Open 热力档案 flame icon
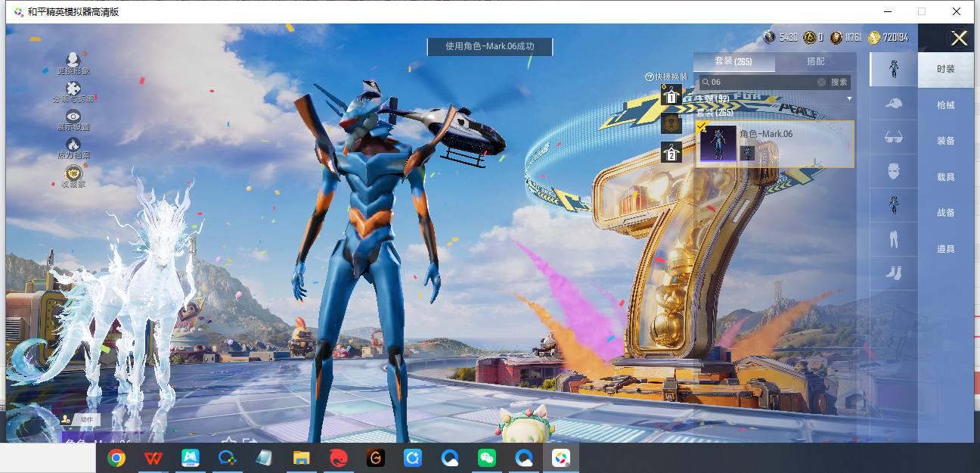The height and width of the screenshot is (473, 980). pyautogui.click(x=73, y=145)
